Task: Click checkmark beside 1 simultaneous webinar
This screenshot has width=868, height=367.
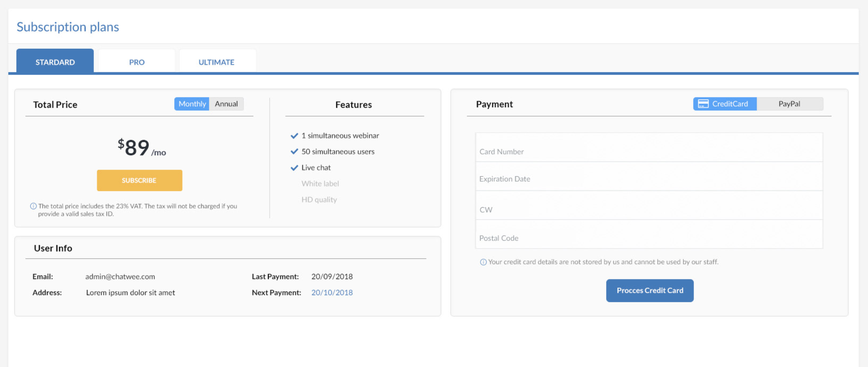Action: pos(294,136)
